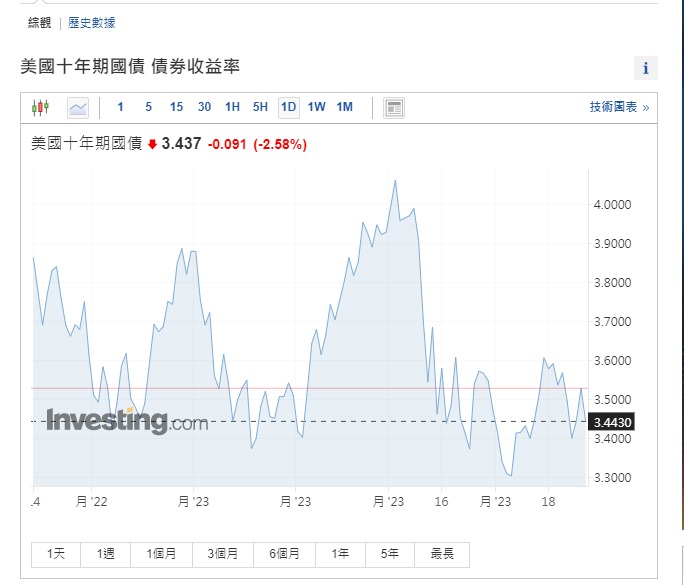Viewport: 684px width, 585px height.
Task: Click the 3.437 yield value
Action: tap(181, 143)
